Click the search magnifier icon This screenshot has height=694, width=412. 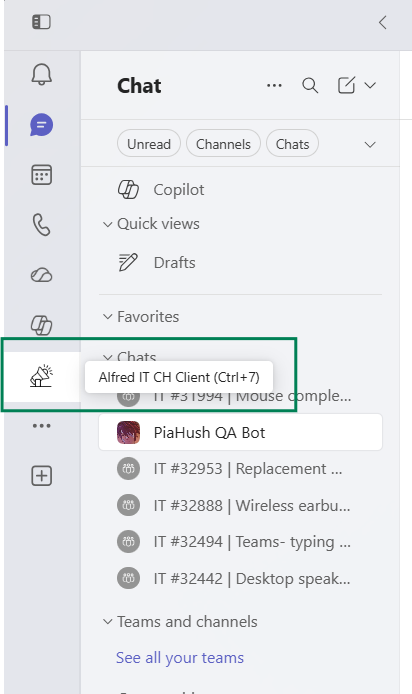tap(310, 85)
